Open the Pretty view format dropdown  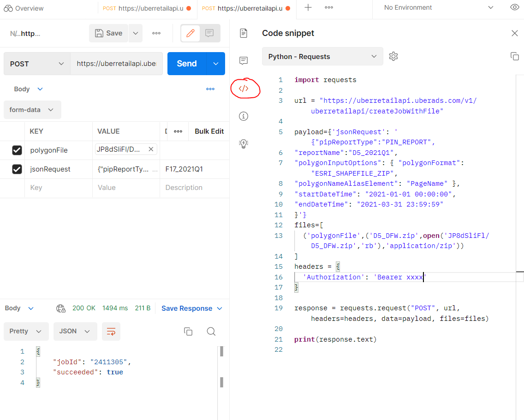click(x=26, y=331)
